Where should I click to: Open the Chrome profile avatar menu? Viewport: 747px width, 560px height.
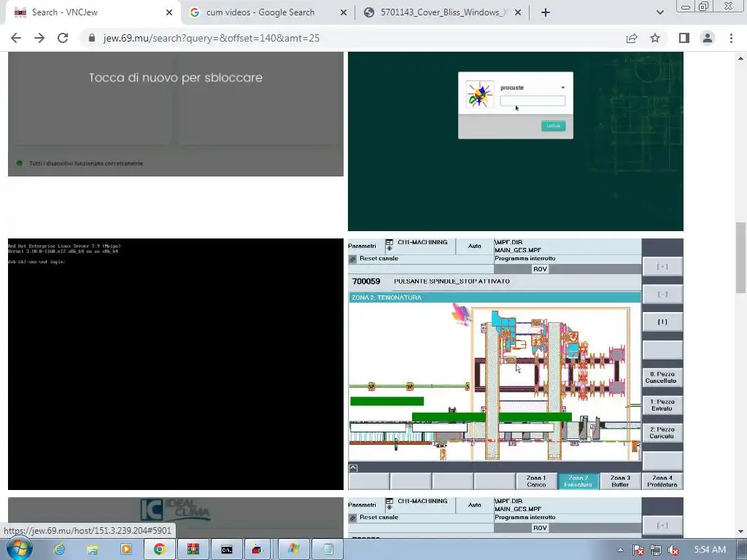(708, 38)
